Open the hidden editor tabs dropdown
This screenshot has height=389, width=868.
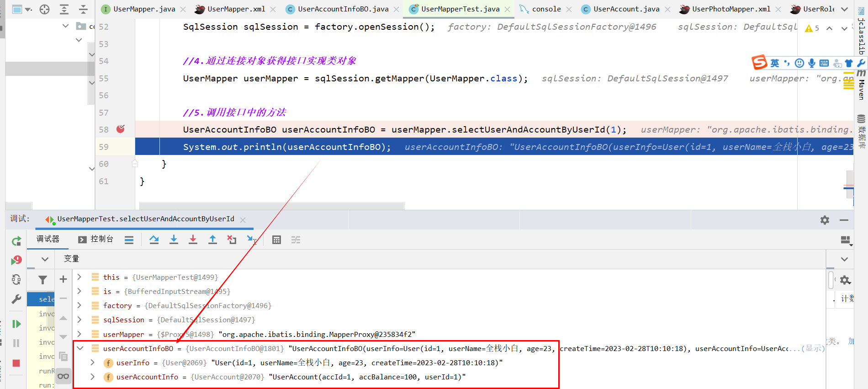click(x=845, y=9)
